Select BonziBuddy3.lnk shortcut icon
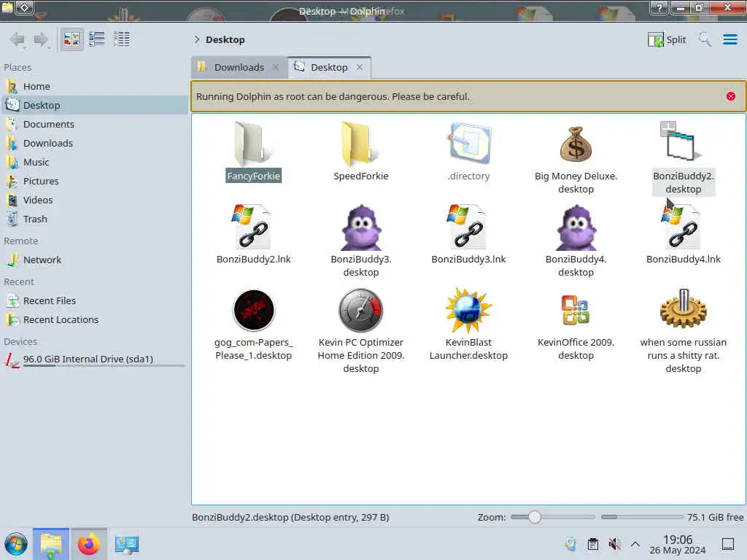The width and height of the screenshot is (747, 560). click(x=468, y=227)
